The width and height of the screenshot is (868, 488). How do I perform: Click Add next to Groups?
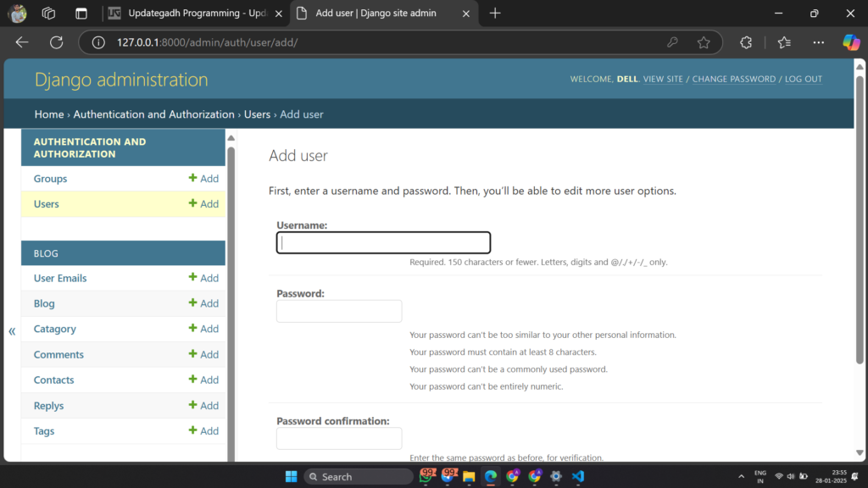(203, 178)
